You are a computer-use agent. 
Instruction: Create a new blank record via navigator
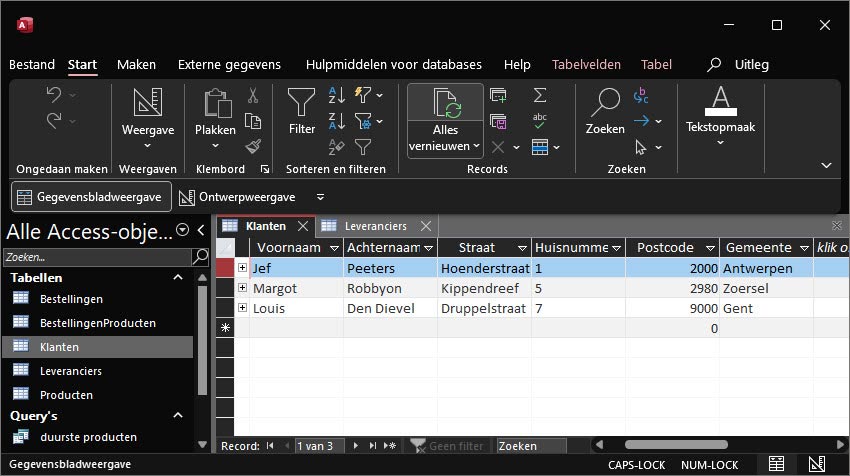[390, 446]
